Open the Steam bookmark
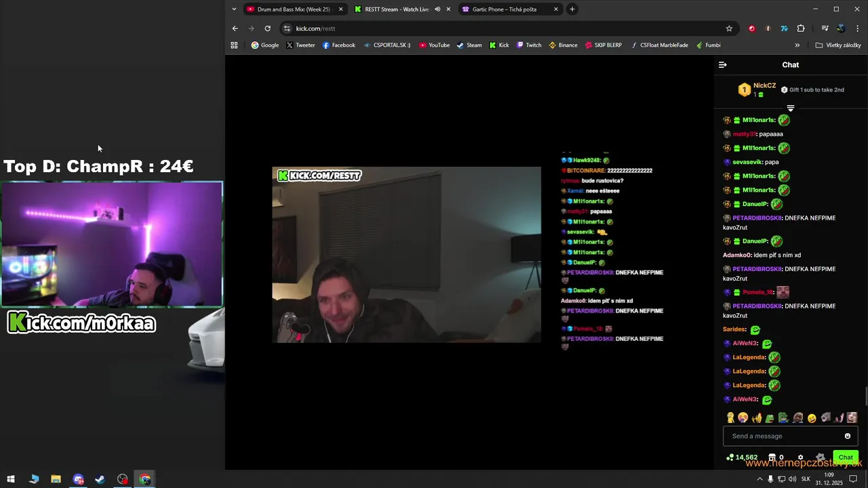The image size is (868, 488). tap(469, 45)
